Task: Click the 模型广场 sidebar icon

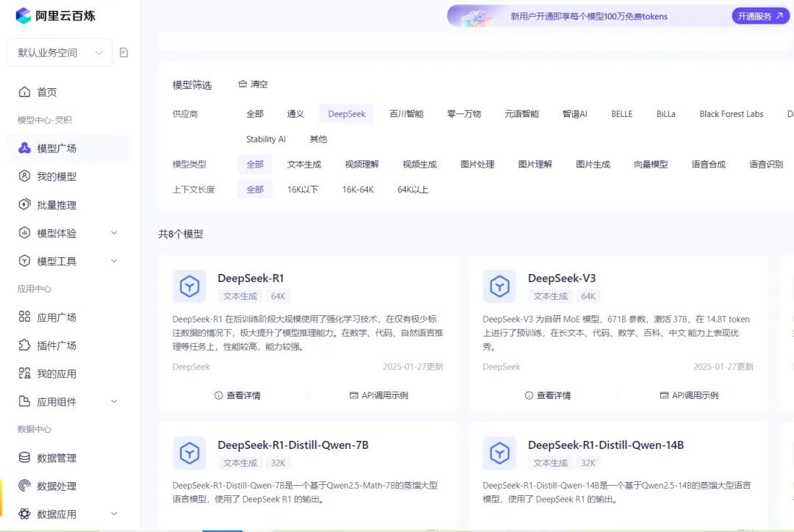Action: [24, 148]
